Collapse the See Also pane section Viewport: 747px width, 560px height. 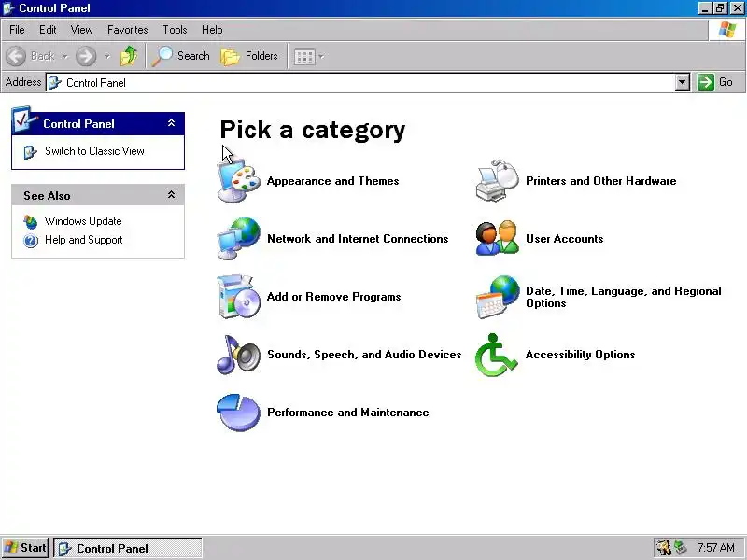point(172,195)
